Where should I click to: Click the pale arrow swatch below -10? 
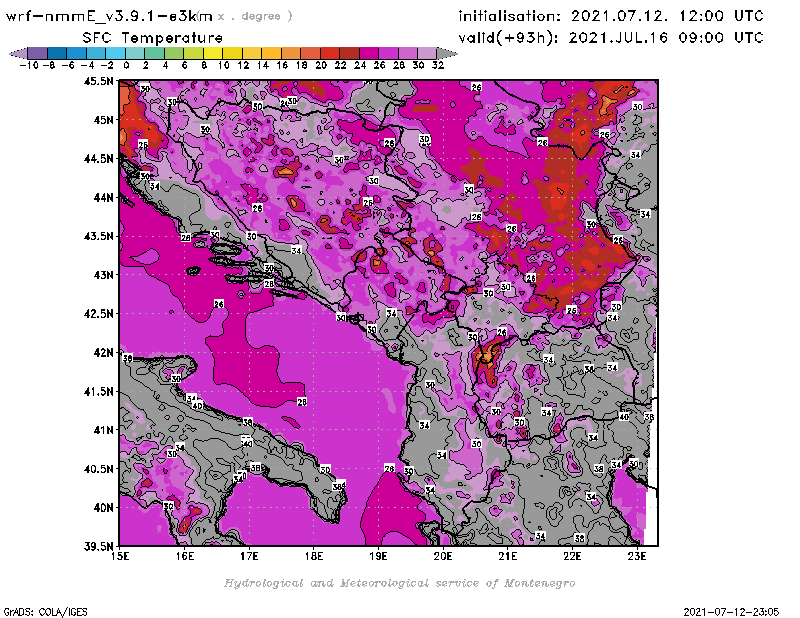click(19, 53)
